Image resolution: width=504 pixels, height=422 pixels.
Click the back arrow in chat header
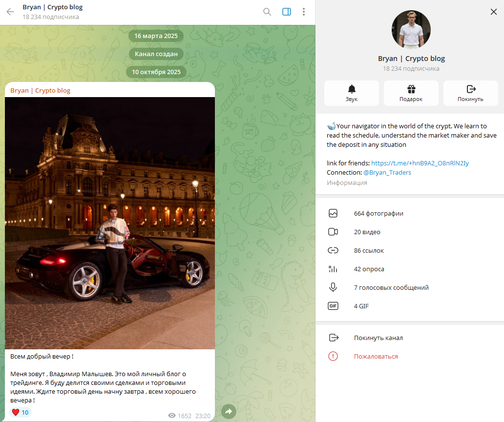pos(10,12)
